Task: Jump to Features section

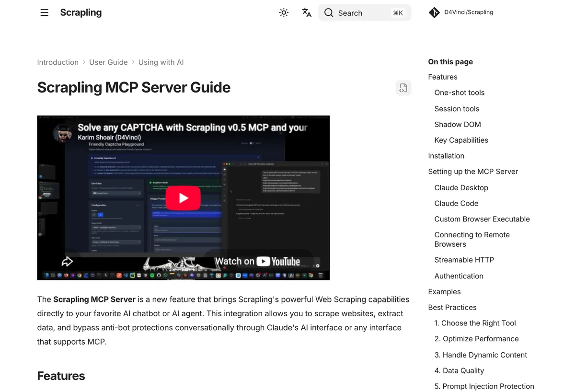Action: (x=443, y=77)
